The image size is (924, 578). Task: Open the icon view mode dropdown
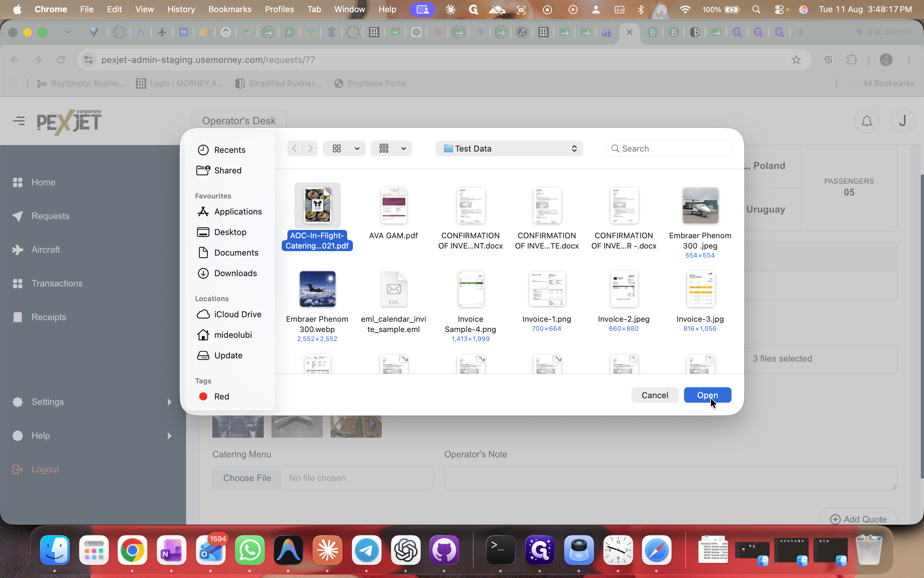tap(344, 148)
